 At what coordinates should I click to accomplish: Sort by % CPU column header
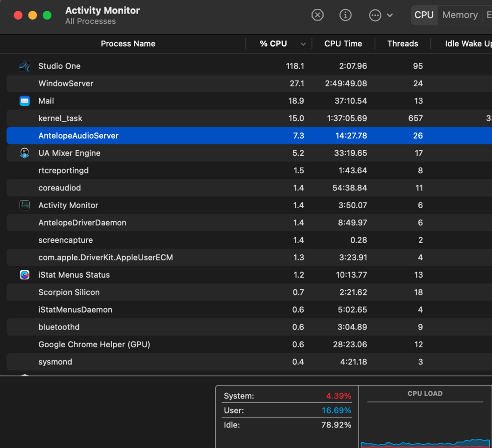pos(273,44)
